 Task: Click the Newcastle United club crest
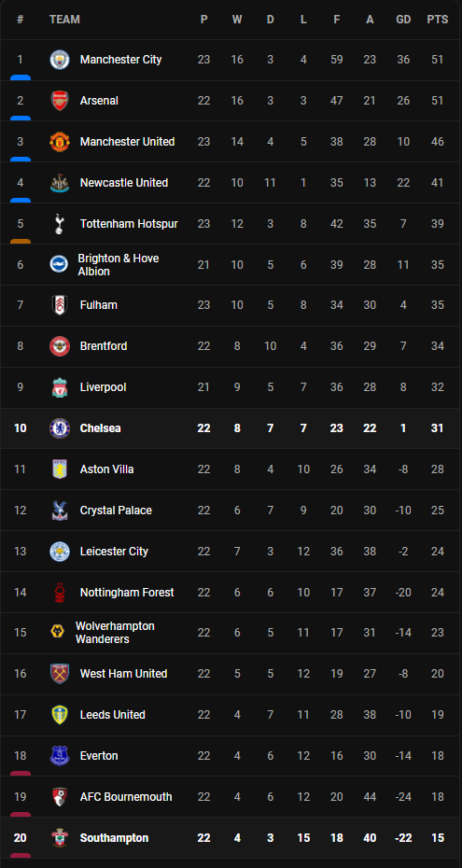coord(59,183)
